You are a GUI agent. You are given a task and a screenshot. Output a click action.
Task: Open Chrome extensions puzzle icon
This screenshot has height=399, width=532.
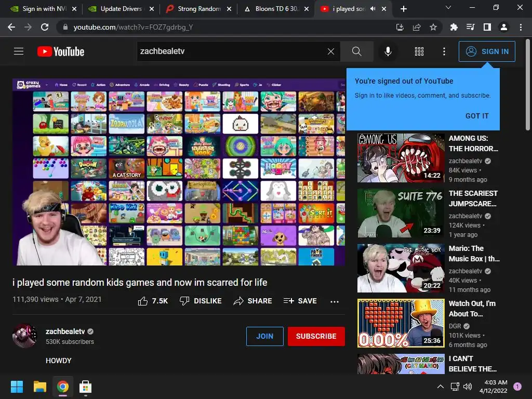pyautogui.click(x=454, y=27)
